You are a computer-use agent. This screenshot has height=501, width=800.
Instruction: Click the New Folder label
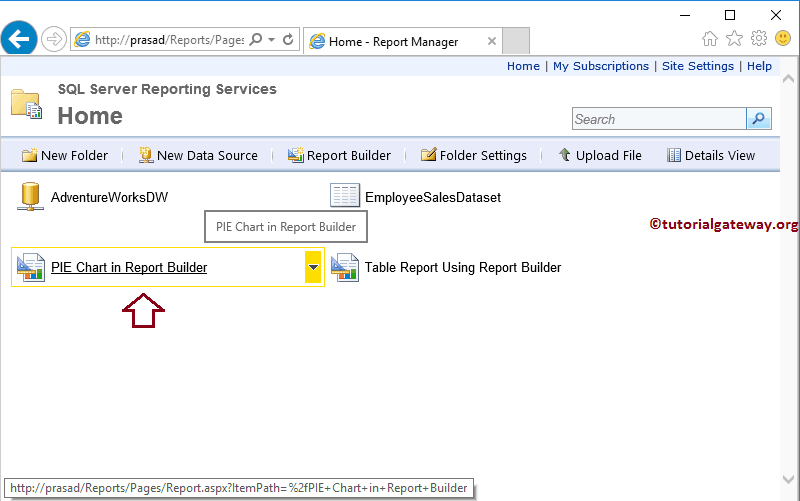click(74, 156)
